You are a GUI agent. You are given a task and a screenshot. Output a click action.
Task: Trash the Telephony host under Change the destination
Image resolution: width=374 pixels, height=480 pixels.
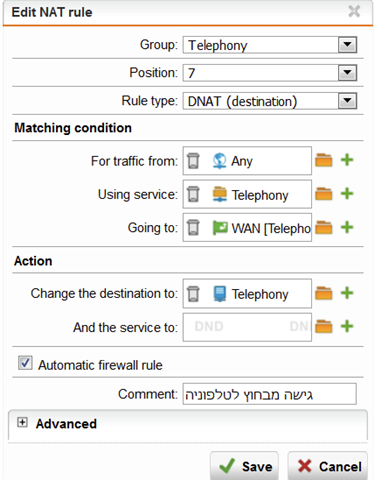(x=193, y=294)
